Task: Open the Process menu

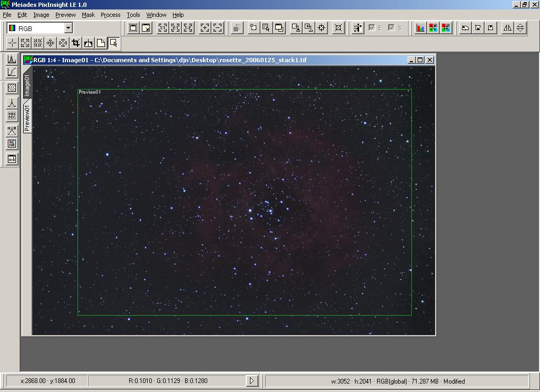Action: [x=110, y=15]
